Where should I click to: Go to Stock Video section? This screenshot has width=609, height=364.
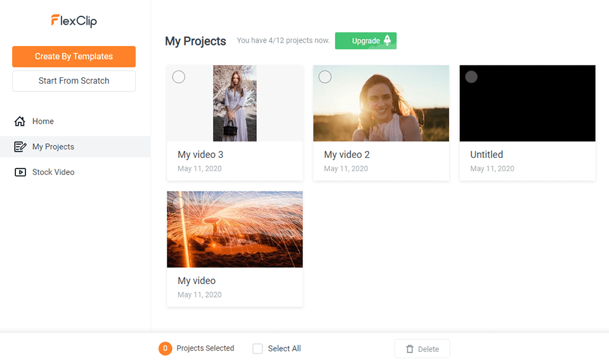tap(53, 172)
